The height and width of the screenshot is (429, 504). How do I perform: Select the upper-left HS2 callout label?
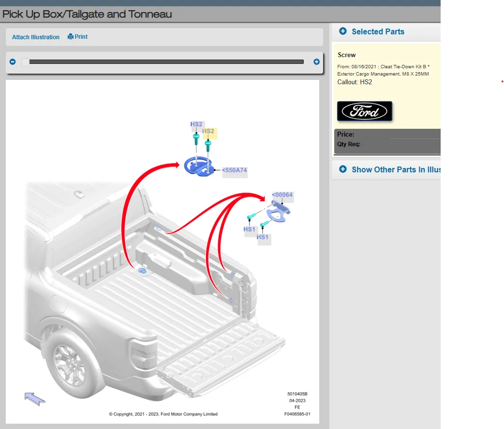click(196, 124)
